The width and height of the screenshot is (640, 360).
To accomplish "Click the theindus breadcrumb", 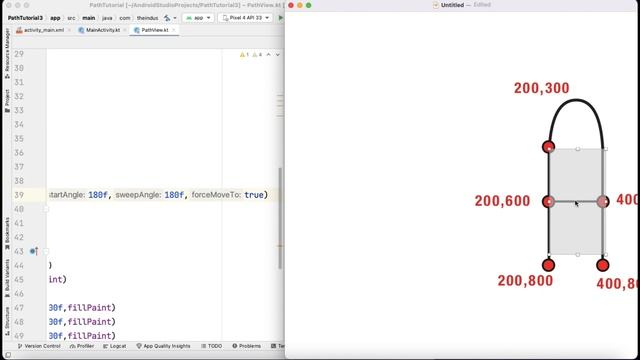I will pos(147,18).
